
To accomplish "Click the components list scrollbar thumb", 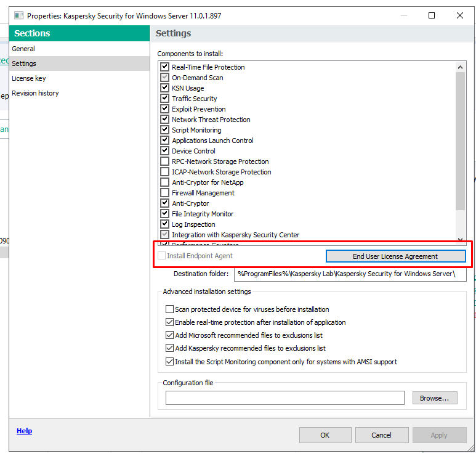I will [x=460, y=141].
